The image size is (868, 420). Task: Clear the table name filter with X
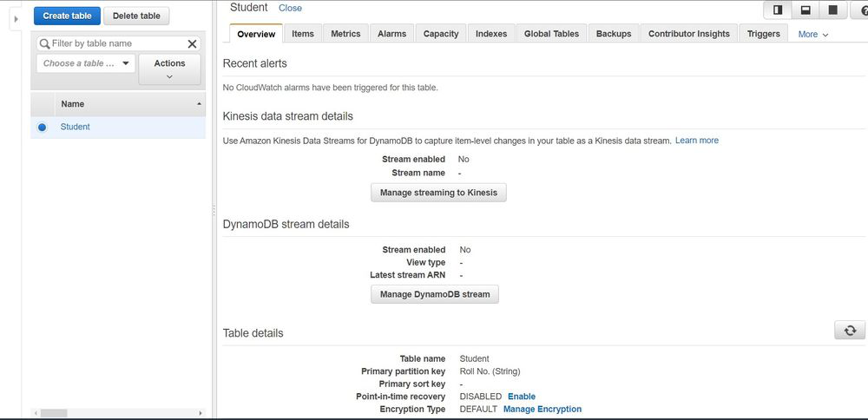[193, 43]
